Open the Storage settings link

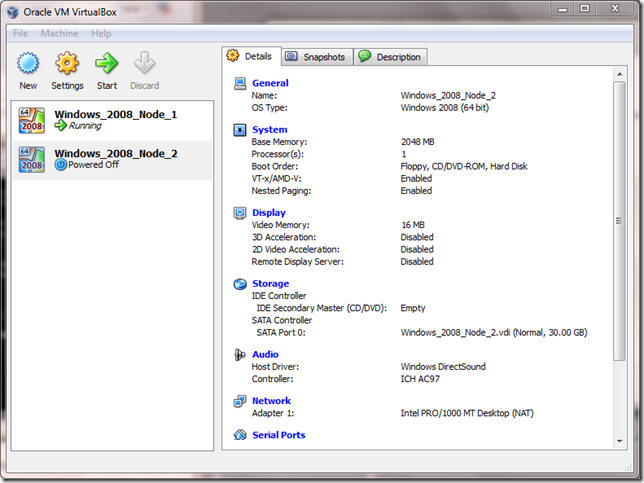pyautogui.click(x=270, y=283)
